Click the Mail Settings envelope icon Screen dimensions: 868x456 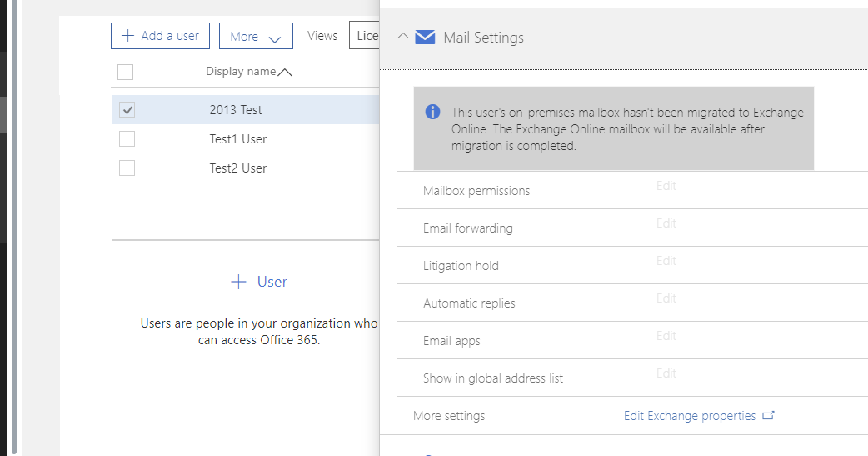point(425,38)
